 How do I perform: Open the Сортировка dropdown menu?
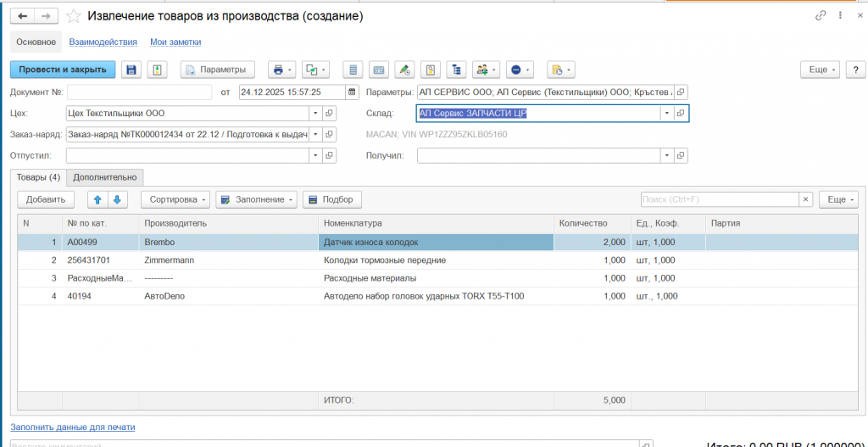point(175,199)
